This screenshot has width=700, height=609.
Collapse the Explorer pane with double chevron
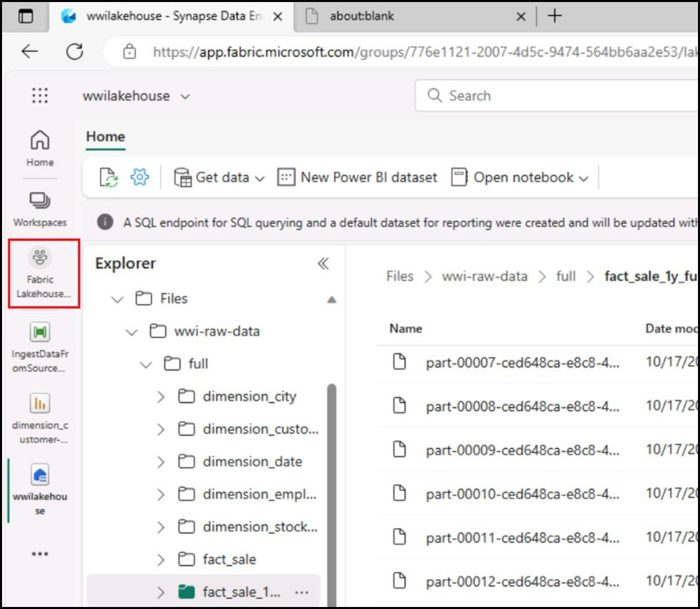point(323,264)
